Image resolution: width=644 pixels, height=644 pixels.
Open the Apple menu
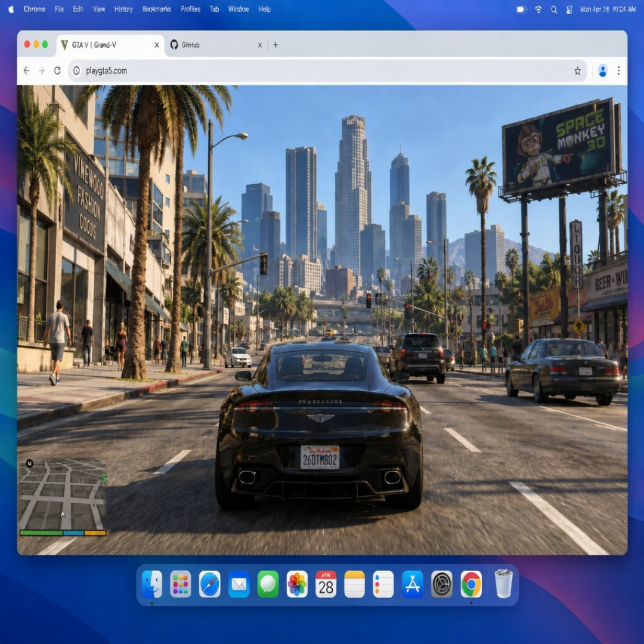tap(11, 9)
